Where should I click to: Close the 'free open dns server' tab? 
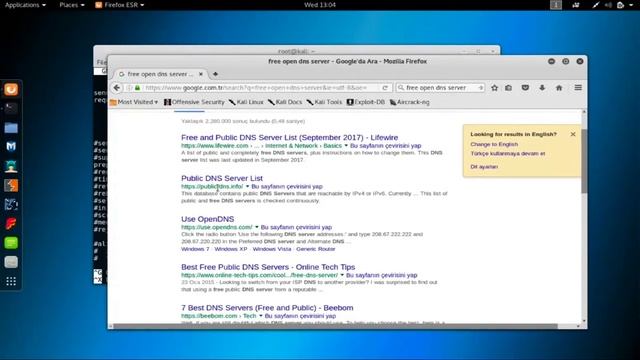tap(201, 74)
